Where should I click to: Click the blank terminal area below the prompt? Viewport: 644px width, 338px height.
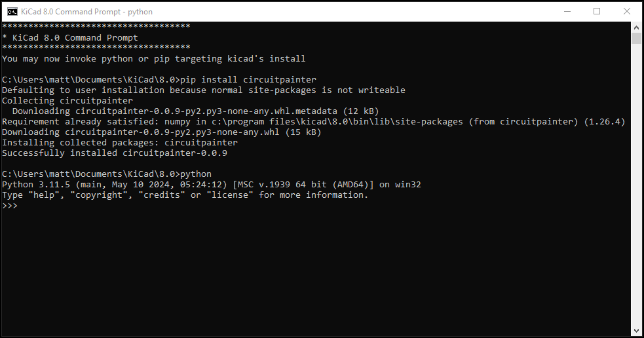tap(315, 271)
